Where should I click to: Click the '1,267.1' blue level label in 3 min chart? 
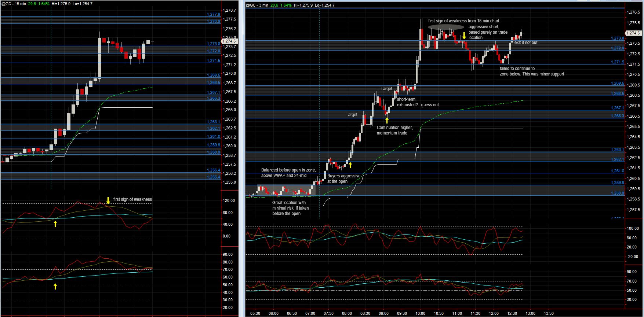point(617,108)
